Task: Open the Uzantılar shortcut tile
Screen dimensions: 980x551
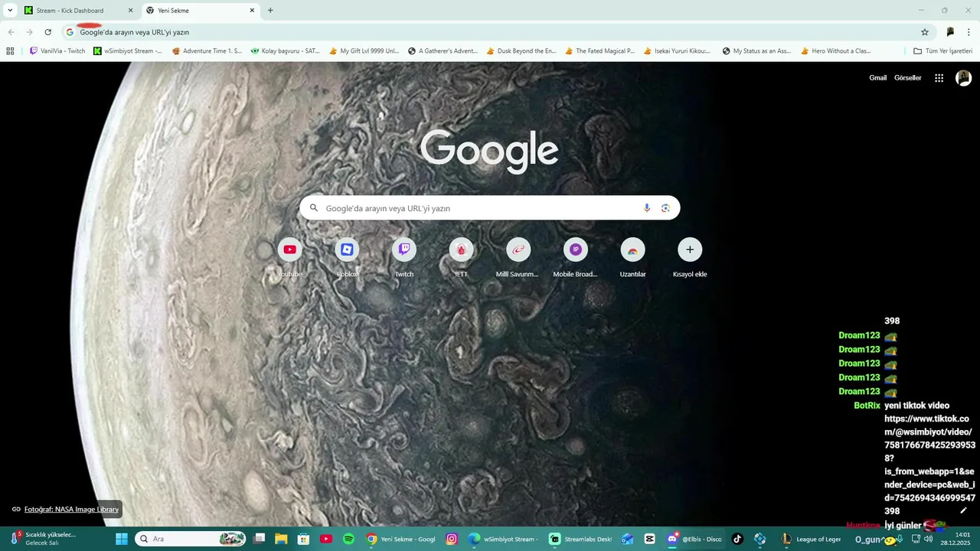Action: pyautogui.click(x=632, y=257)
